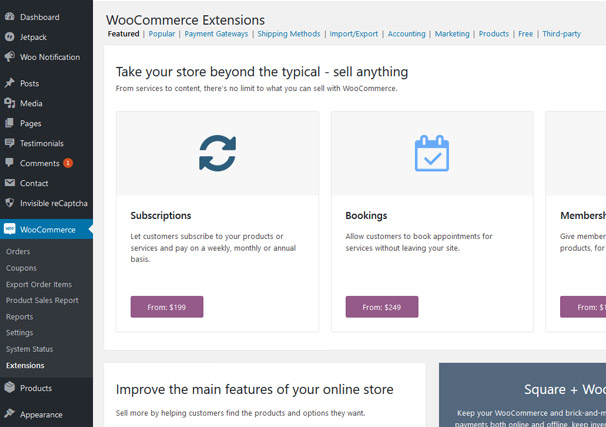Click the Products box icon
Screen dimensions: 606x427
coord(10,388)
